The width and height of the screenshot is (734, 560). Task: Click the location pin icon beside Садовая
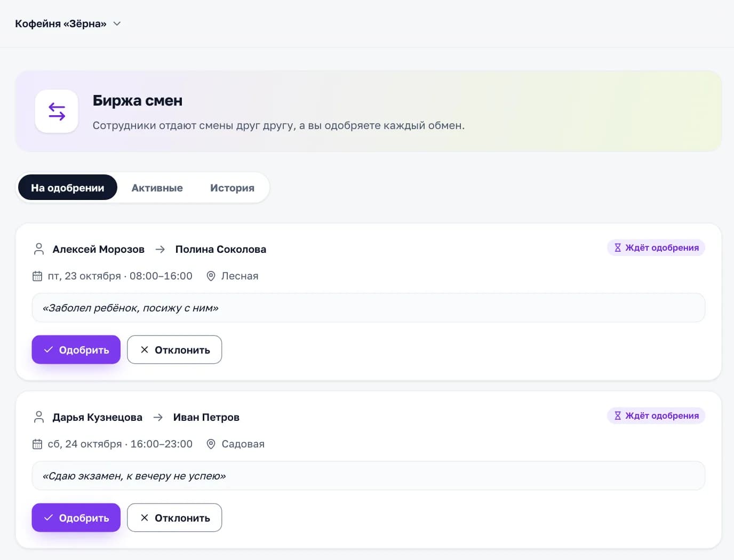(211, 444)
